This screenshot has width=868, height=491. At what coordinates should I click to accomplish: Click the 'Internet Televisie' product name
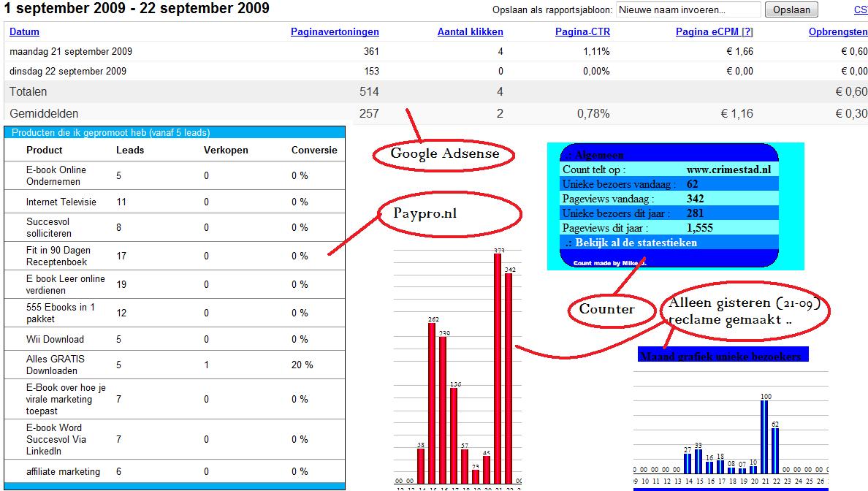[x=61, y=202]
